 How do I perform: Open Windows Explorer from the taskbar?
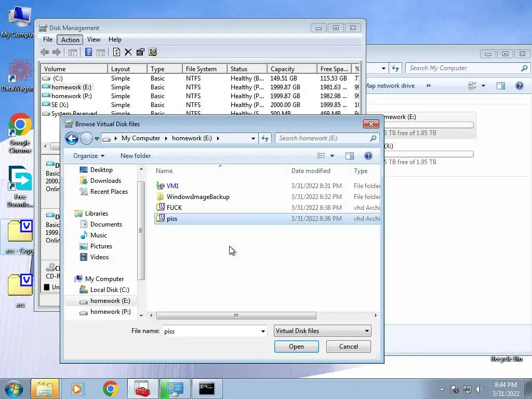45,389
